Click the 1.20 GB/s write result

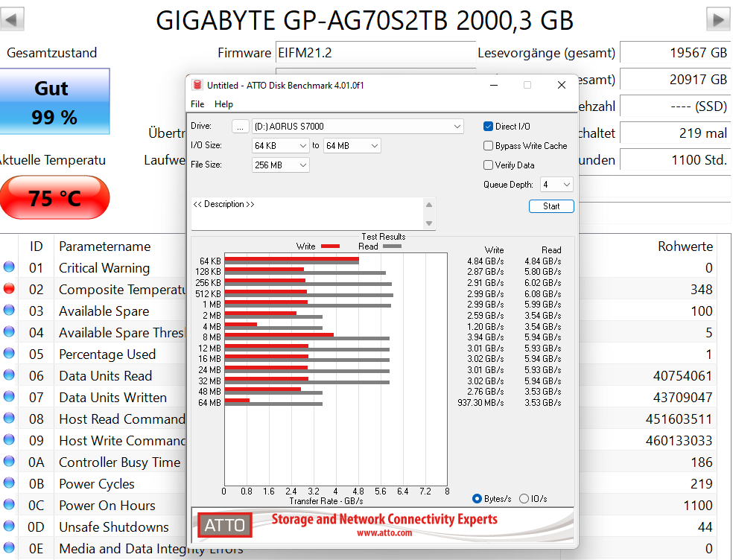(x=486, y=327)
